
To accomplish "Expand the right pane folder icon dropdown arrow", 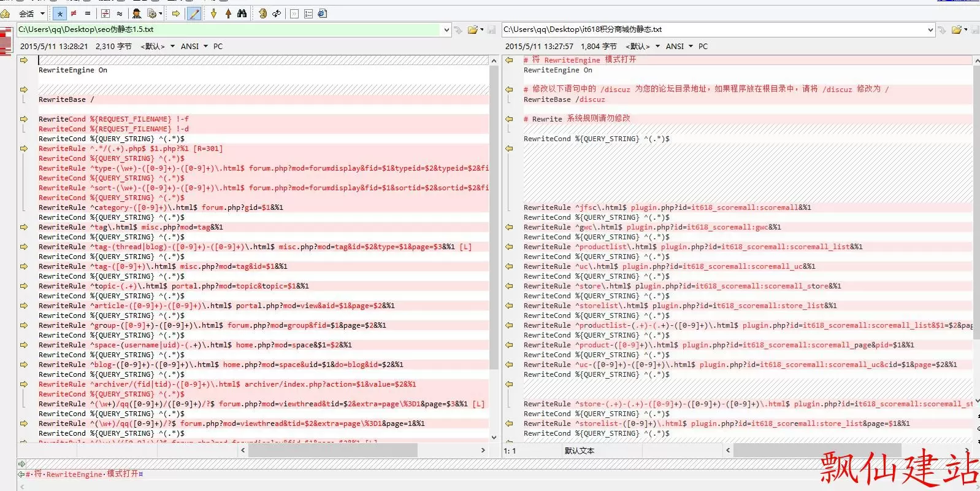I will [x=966, y=29].
